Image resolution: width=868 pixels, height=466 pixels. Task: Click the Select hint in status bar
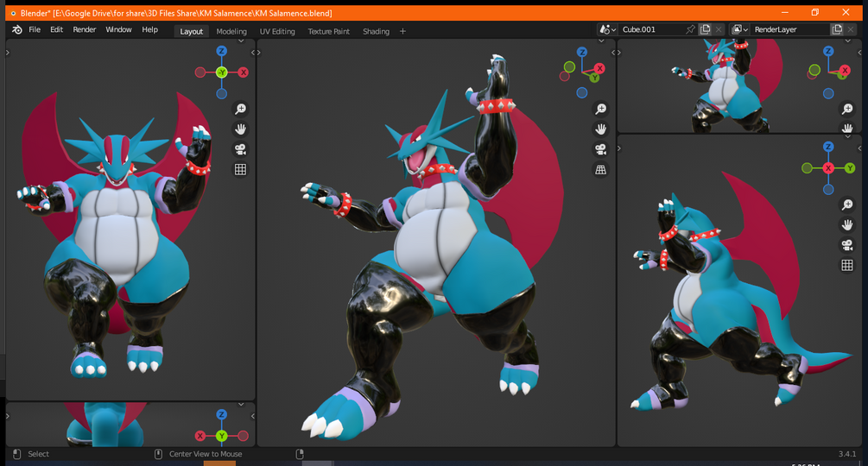tap(38, 454)
